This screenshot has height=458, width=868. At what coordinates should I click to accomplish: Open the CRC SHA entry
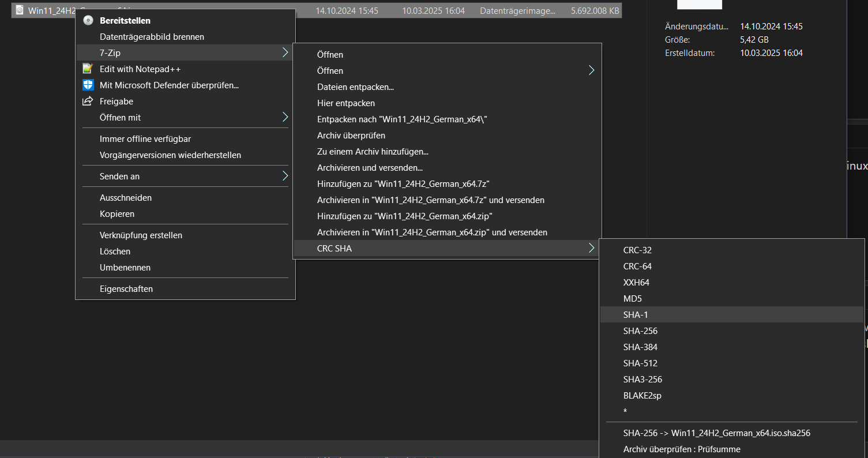[x=447, y=249]
